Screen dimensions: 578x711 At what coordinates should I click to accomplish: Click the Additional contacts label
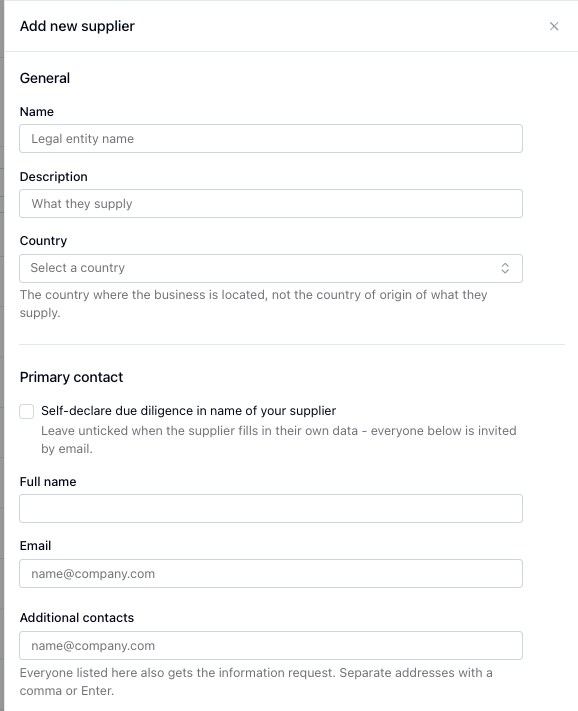(x=77, y=618)
